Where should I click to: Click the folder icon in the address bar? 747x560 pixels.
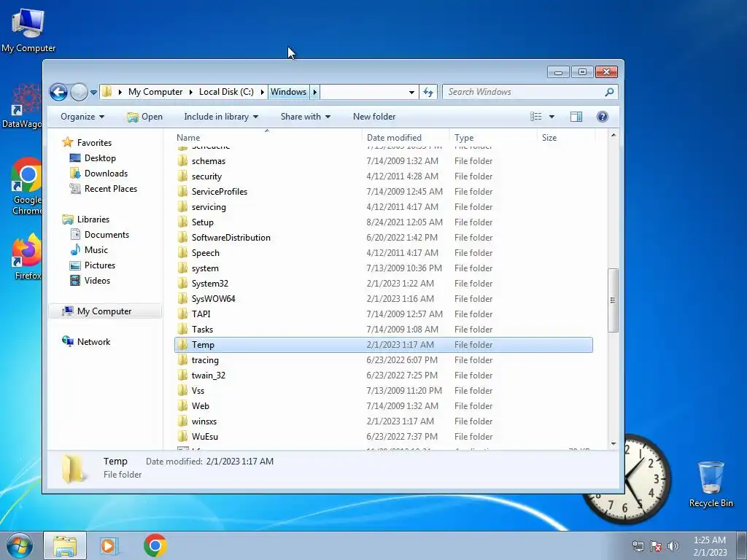[108, 92]
